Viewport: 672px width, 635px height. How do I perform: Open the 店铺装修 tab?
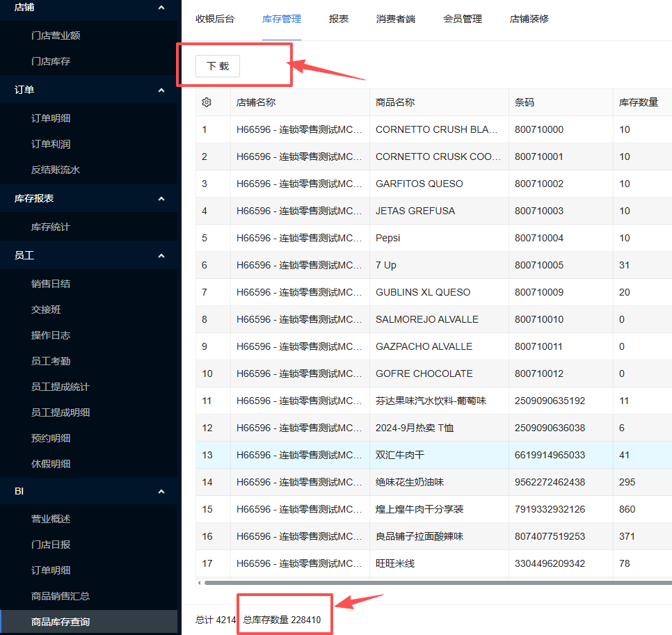(529, 19)
